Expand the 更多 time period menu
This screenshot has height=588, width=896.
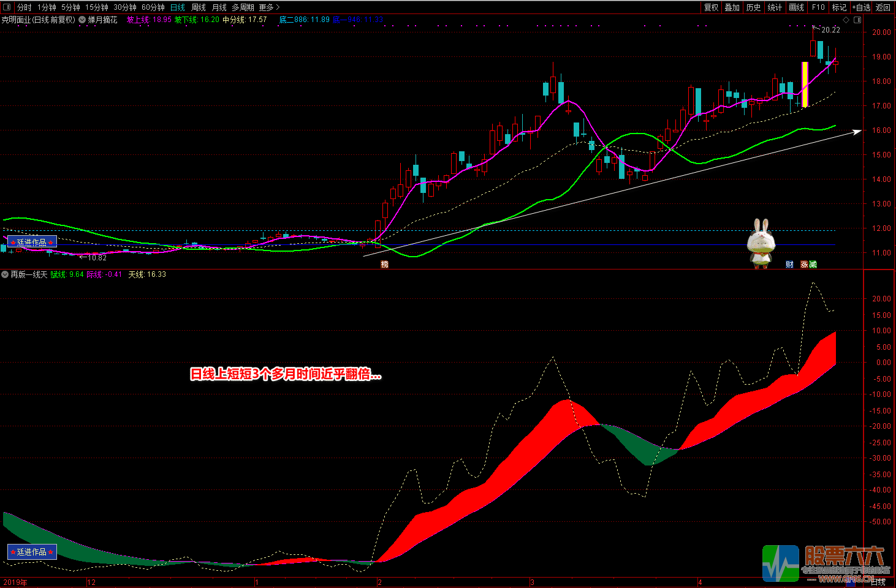(x=269, y=7)
